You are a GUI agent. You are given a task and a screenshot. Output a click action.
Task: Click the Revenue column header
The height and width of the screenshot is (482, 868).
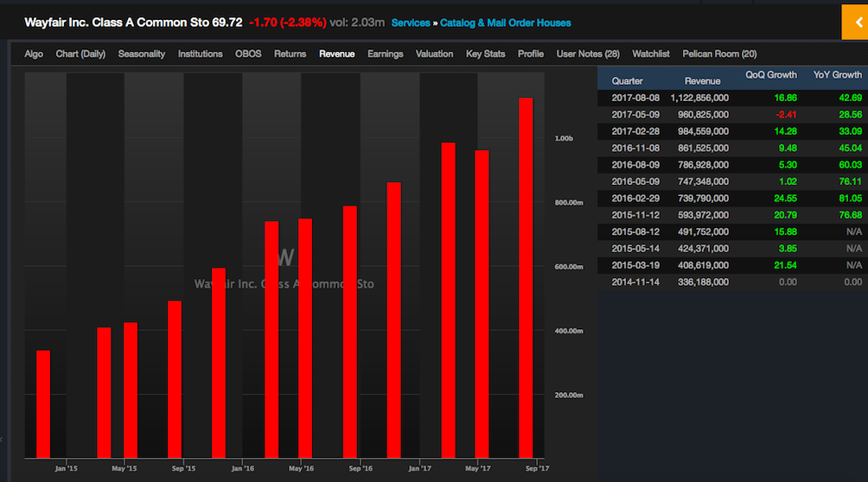pyautogui.click(x=703, y=81)
